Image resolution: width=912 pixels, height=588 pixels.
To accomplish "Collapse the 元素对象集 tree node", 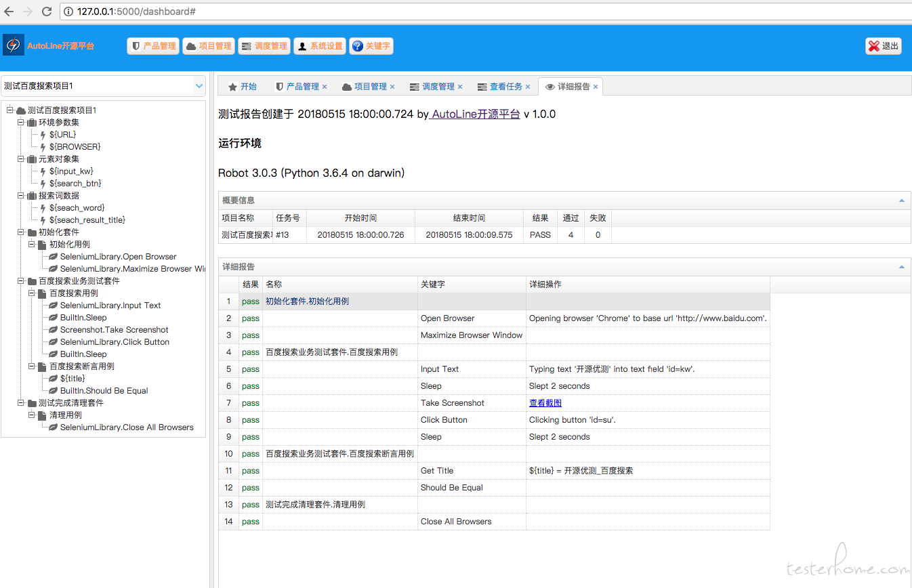I will pos(20,159).
